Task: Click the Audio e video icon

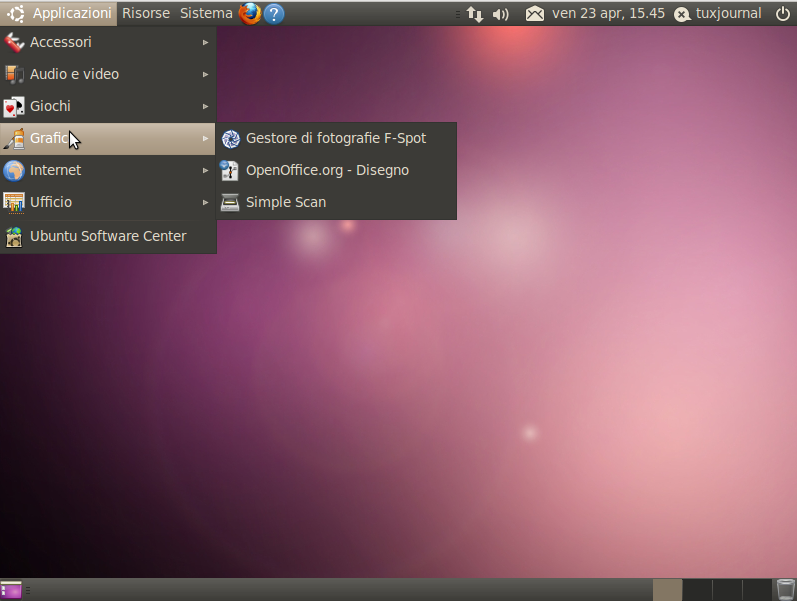Action: coord(14,74)
